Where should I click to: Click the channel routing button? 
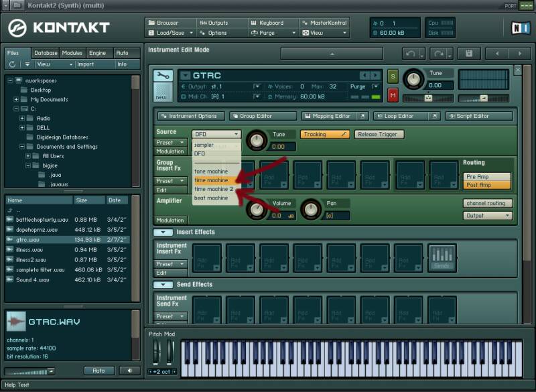click(x=488, y=203)
